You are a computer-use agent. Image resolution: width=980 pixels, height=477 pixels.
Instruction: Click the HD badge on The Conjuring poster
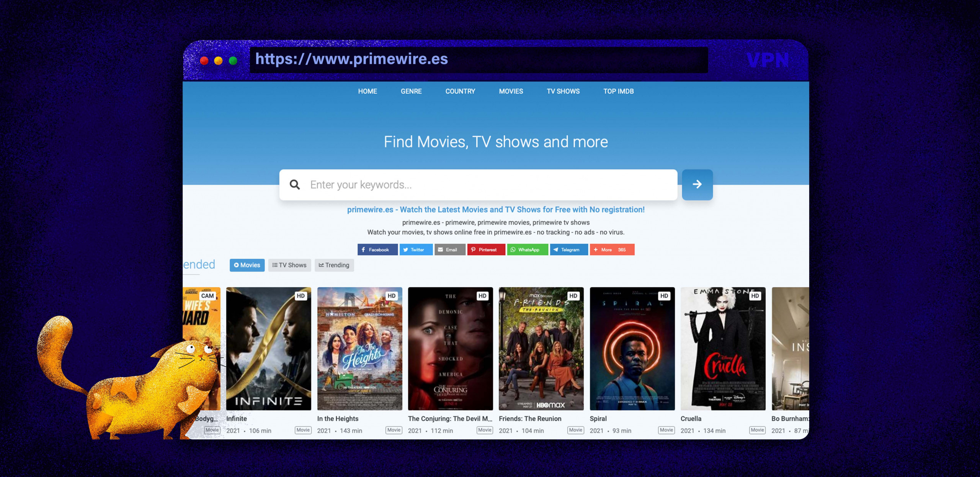(x=482, y=296)
